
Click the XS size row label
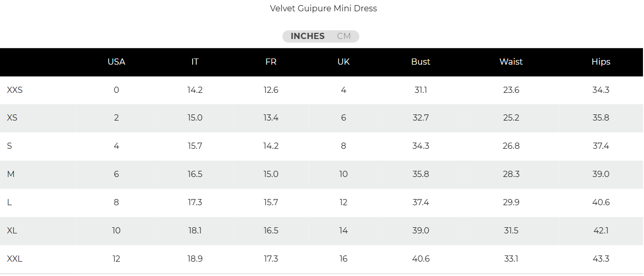pos(12,118)
